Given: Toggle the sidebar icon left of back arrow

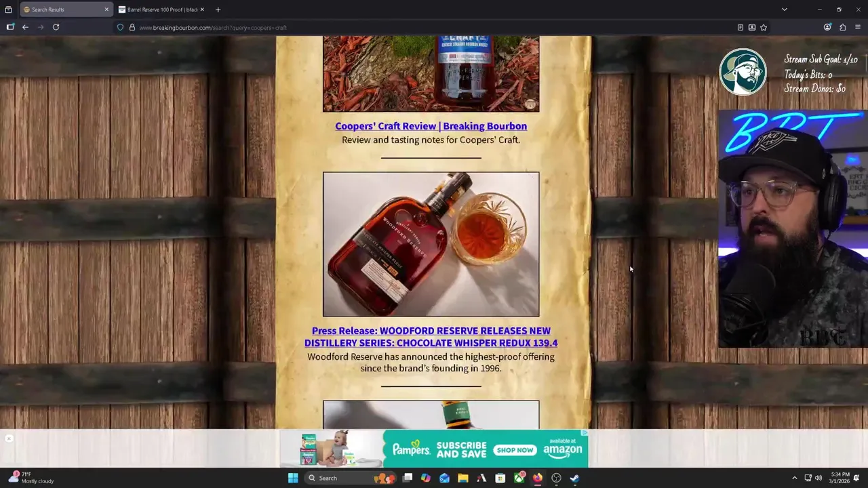Looking at the screenshot, I should 10,27.
